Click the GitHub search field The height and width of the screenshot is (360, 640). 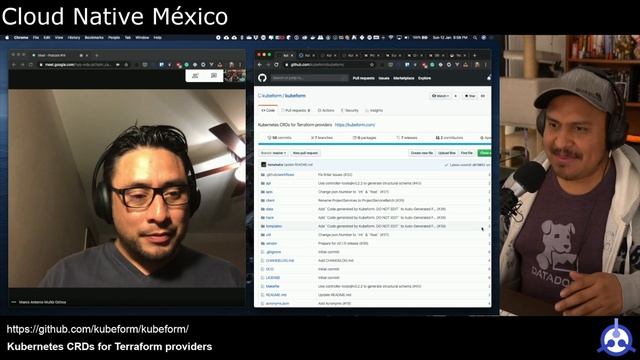click(309, 78)
